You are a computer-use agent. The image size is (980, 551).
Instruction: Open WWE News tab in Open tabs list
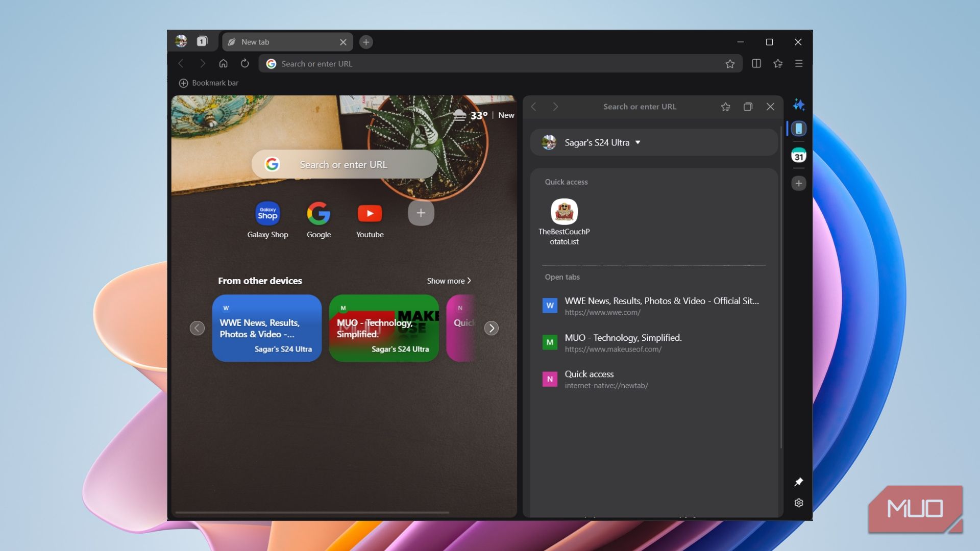[x=653, y=306]
